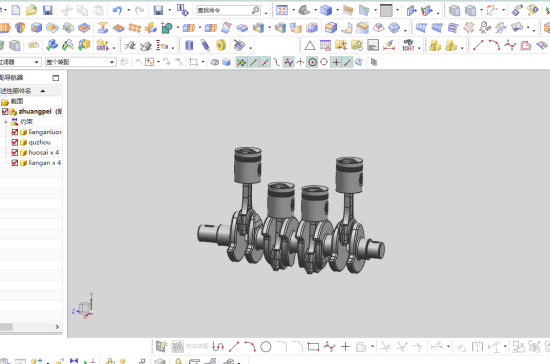Toggle the existing point snap plus button
The height and width of the screenshot is (364, 550).
click(x=336, y=62)
